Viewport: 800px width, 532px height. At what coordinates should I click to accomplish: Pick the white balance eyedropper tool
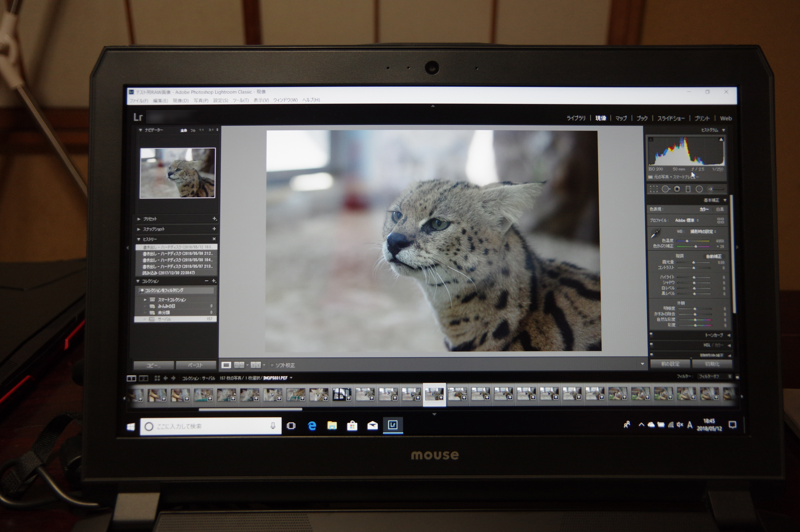(x=656, y=233)
